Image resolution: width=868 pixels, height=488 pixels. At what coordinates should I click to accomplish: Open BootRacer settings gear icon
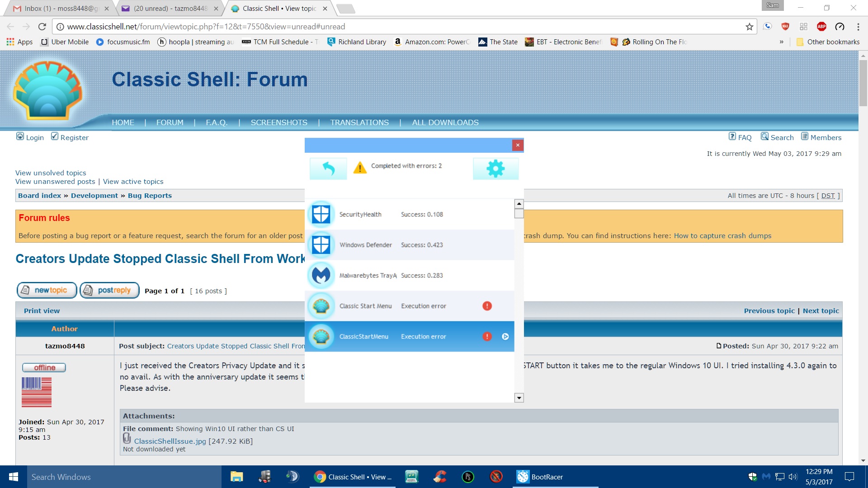[x=495, y=169]
